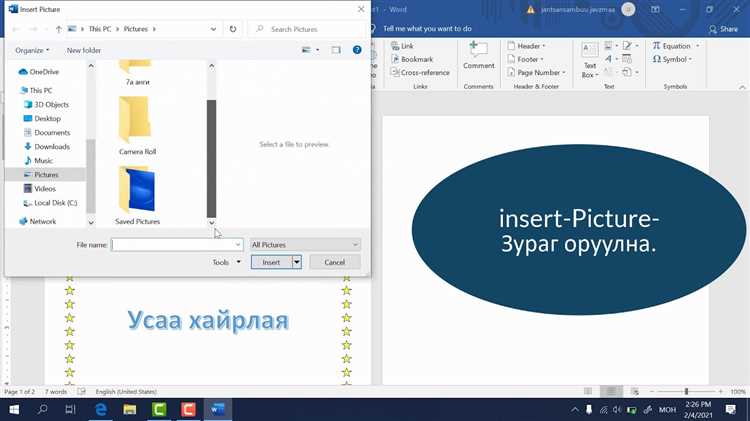Viewport: 750px width, 421px height.
Task: Select the Camera Roll folder
Action: (x=137, y=125)
